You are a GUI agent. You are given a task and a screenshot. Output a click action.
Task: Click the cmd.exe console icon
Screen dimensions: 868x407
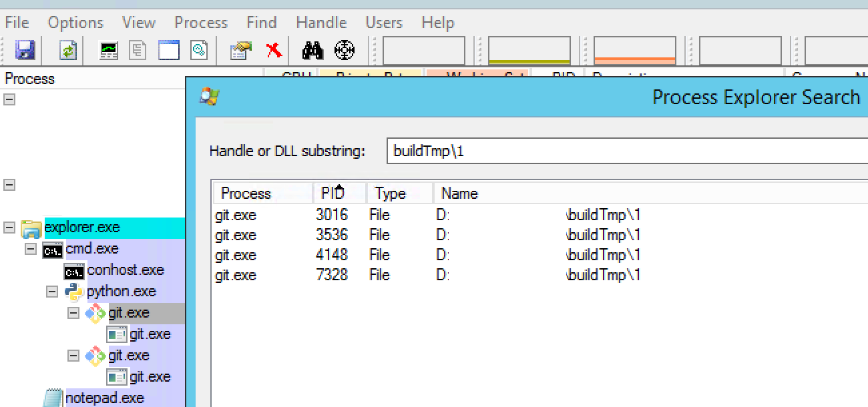point(52,250)
